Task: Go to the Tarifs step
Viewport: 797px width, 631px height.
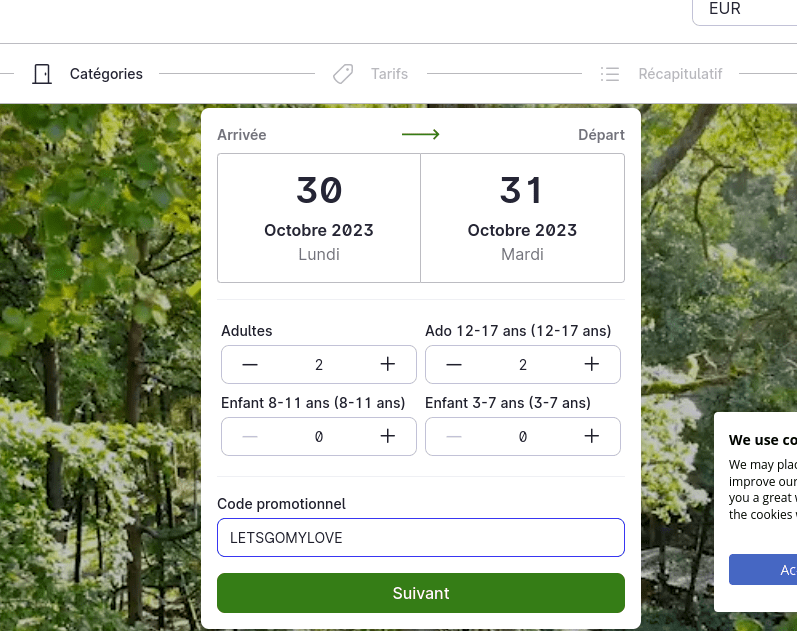Action: point(389,74)
